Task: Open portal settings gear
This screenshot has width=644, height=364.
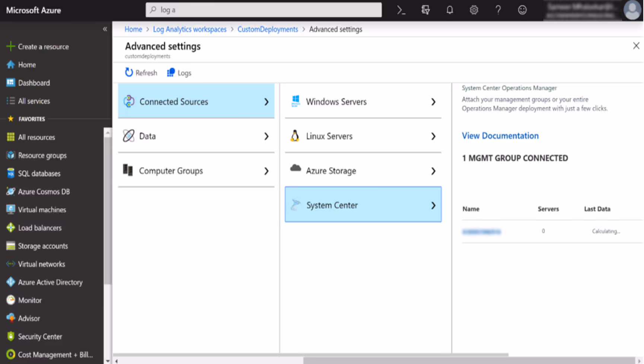Action: tap(474, 10)
